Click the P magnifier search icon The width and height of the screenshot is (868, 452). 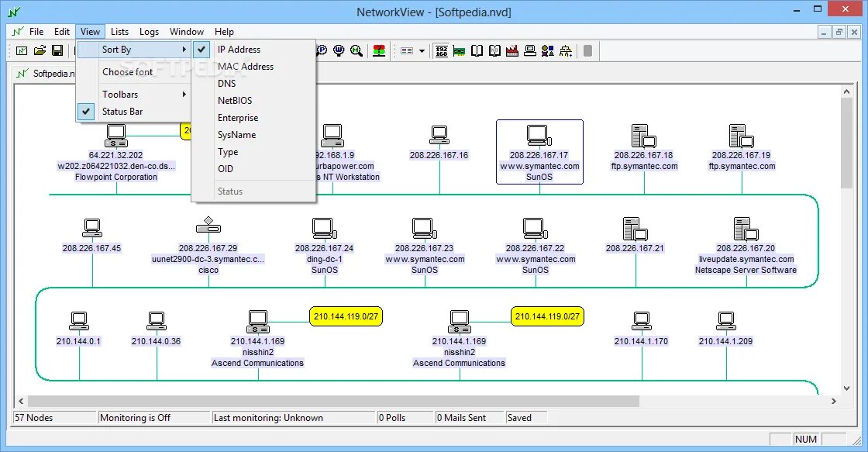322,51
